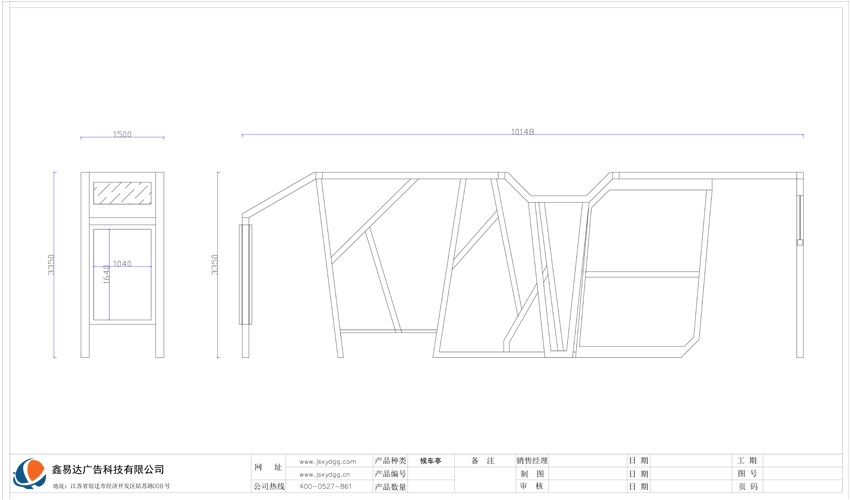
Task: Click the 1640 panel height dimension
Action: pos(106,274)
